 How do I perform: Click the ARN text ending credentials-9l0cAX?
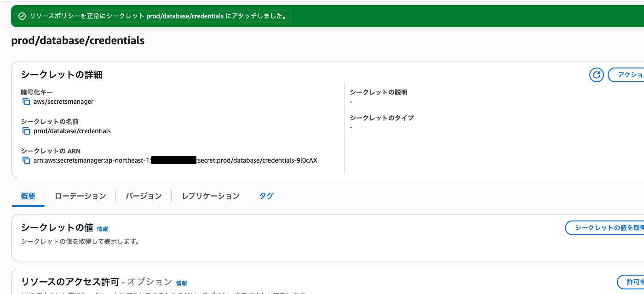tap(175, 160)
